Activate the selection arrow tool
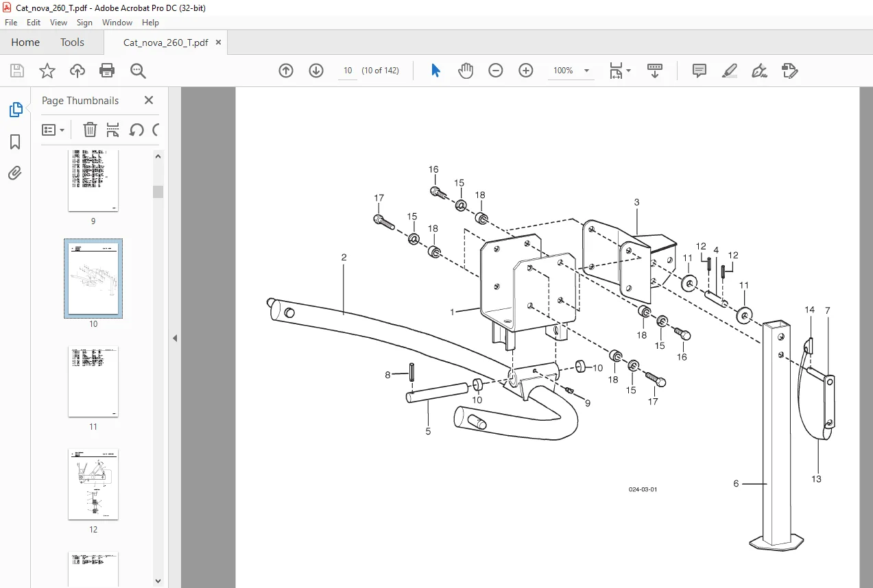 click(435, 71)
